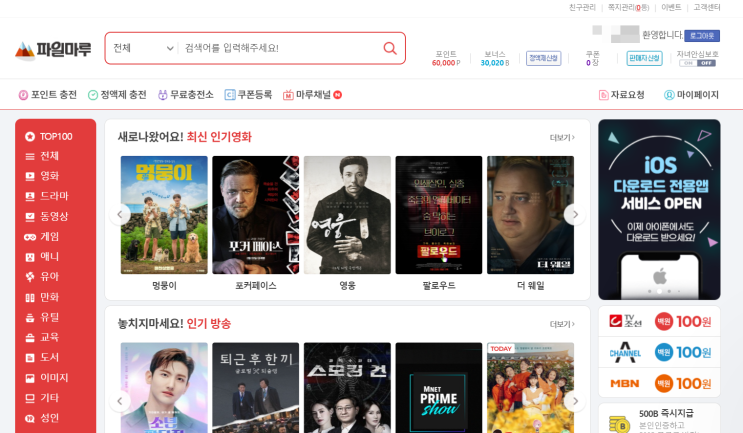Click the 도서 category icon

30,358
